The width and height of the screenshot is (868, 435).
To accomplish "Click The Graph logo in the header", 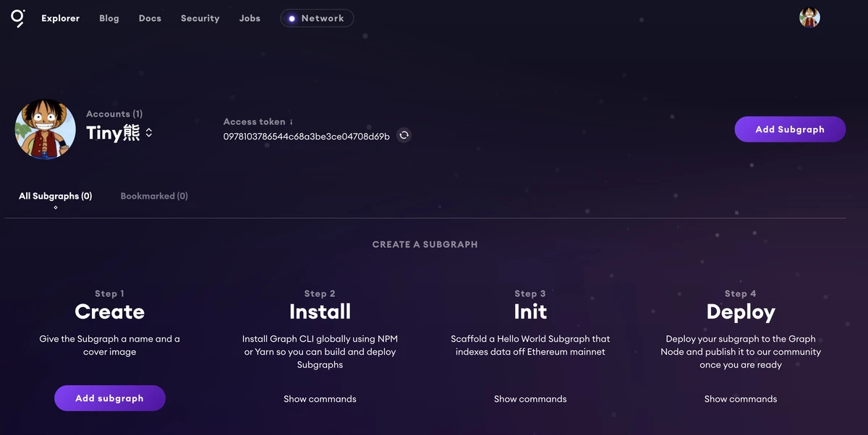I will coord(18,18).
